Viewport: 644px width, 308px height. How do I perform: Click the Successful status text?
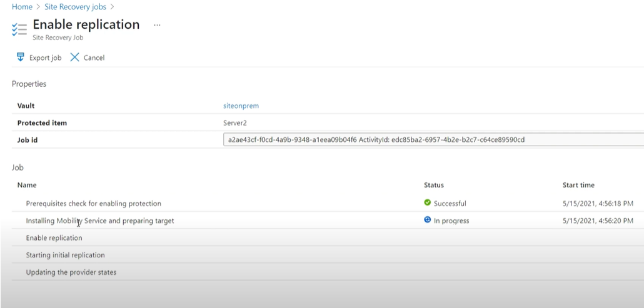click(x=450, y=204)
